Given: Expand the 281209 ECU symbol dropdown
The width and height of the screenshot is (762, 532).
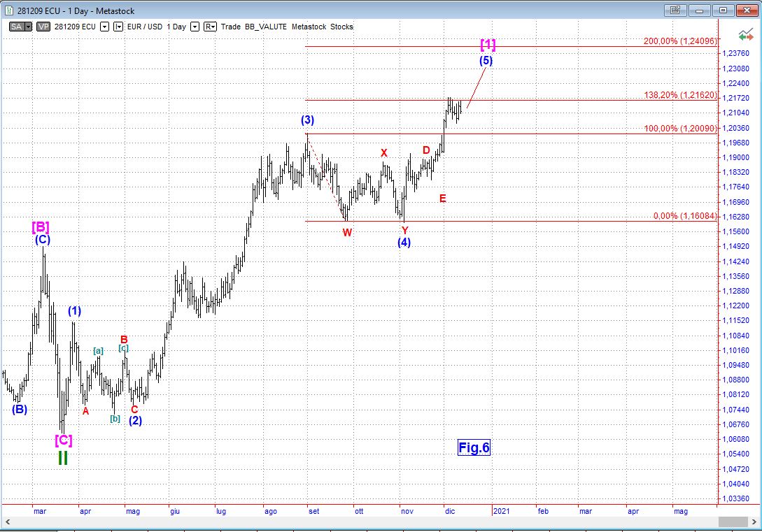Looking at the screenshot, I should pyautogui.click(x=104, y=27).
